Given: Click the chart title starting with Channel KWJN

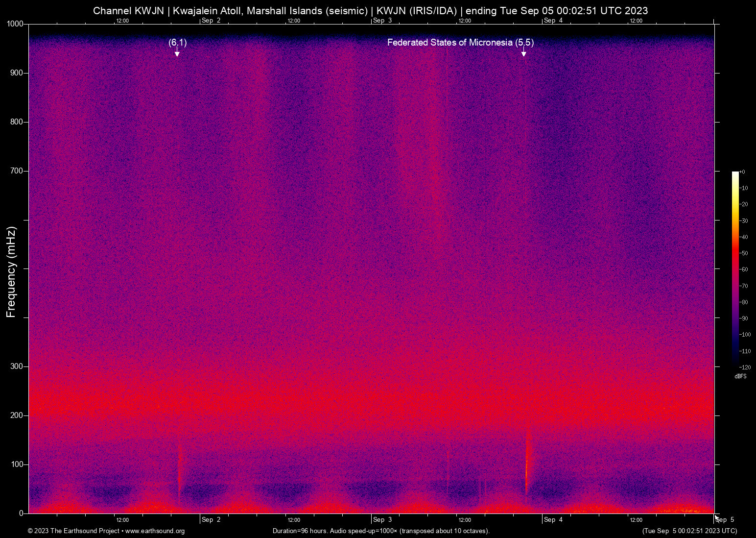Looking at the screenshot, I should (x=370, y=11).
